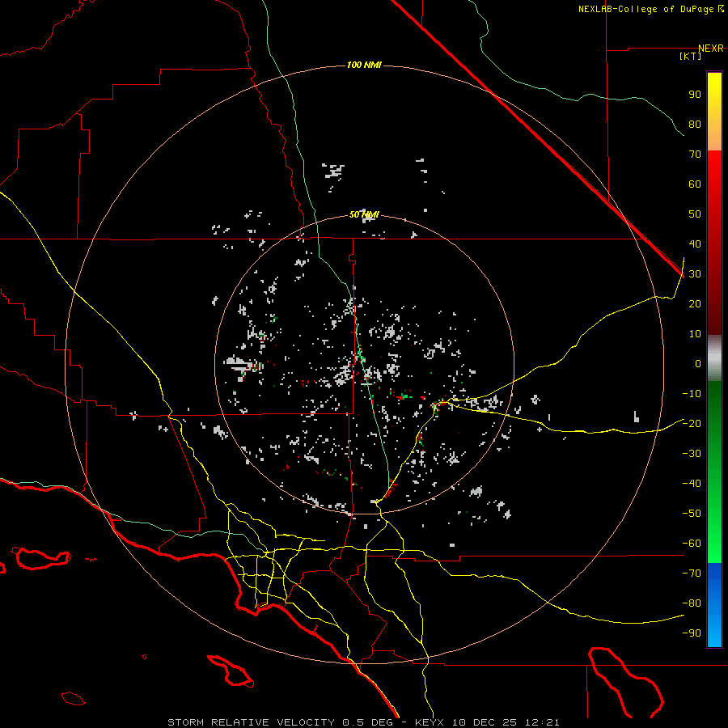This screenshot has width=728, height=728.
Task: Click the [KT] units label
Action: [691, 56]
